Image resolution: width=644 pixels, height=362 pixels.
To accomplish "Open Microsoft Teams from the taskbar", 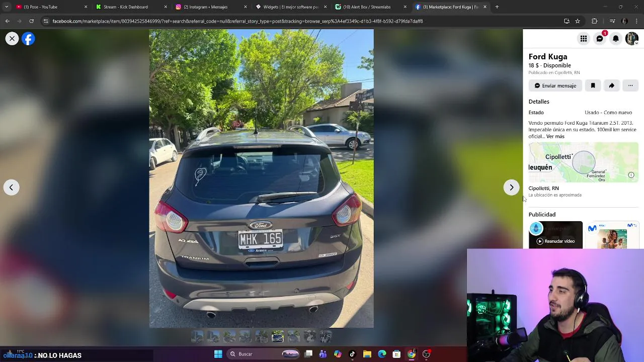I will [323, 354].
